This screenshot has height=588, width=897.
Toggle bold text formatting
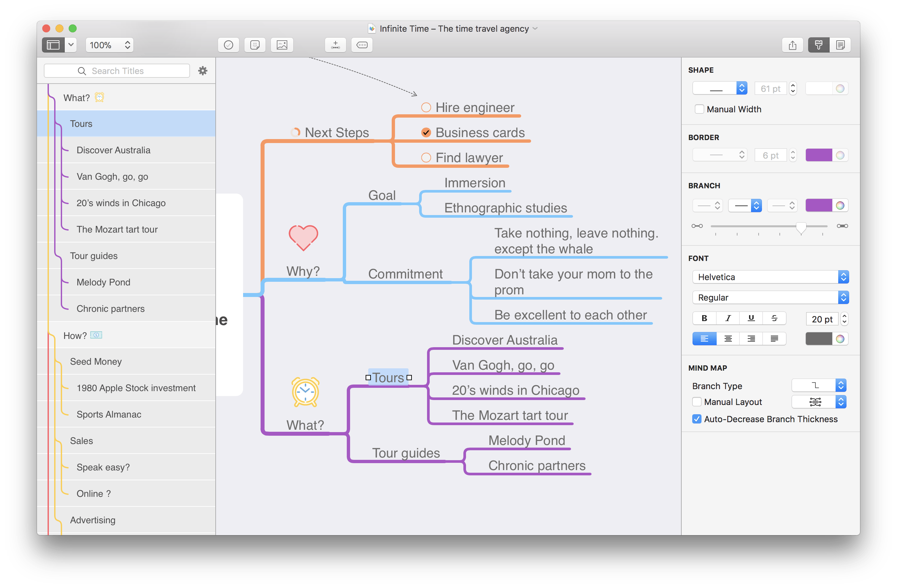tap(704, 318)
